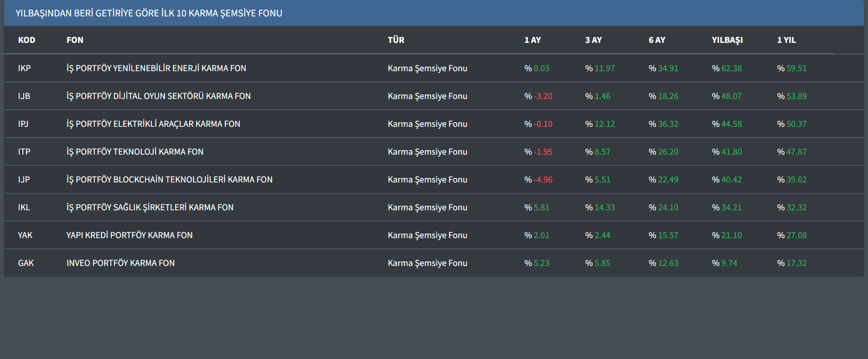Select İş Portföy Sağlık Şirketleri Karma Fon
The width and height of the screenshot is (868, 359).
click(x=150, y=208)
